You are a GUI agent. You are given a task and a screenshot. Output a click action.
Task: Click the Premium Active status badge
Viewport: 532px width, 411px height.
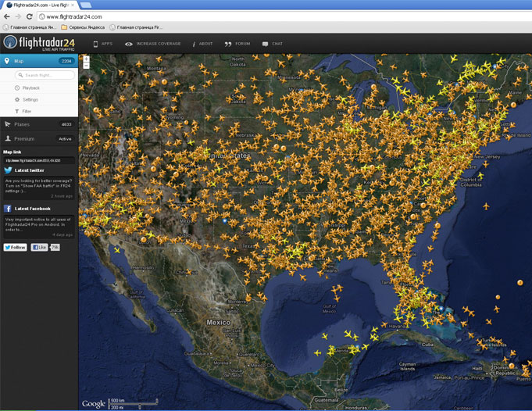click(x=65, y=139)
